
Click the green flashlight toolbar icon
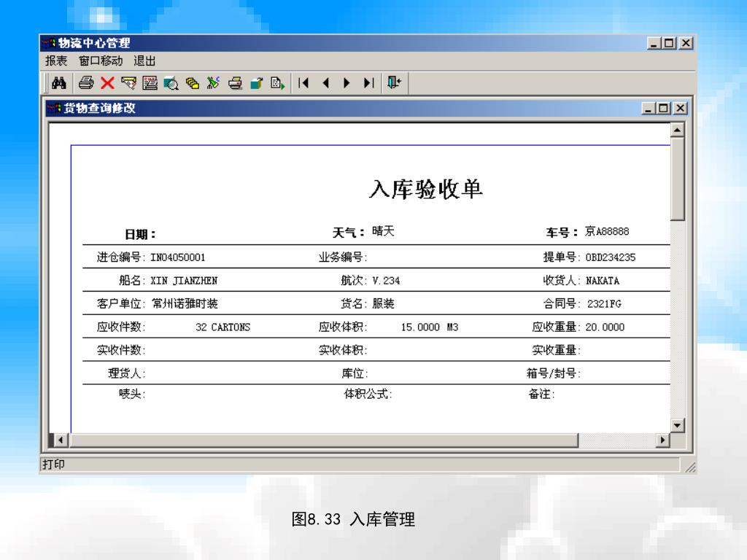(x=214, y=83)
